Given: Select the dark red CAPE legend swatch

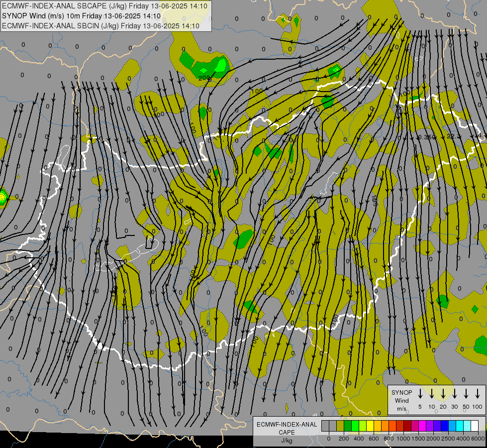Looking at the screenshot, I should [x=407, y=426].
